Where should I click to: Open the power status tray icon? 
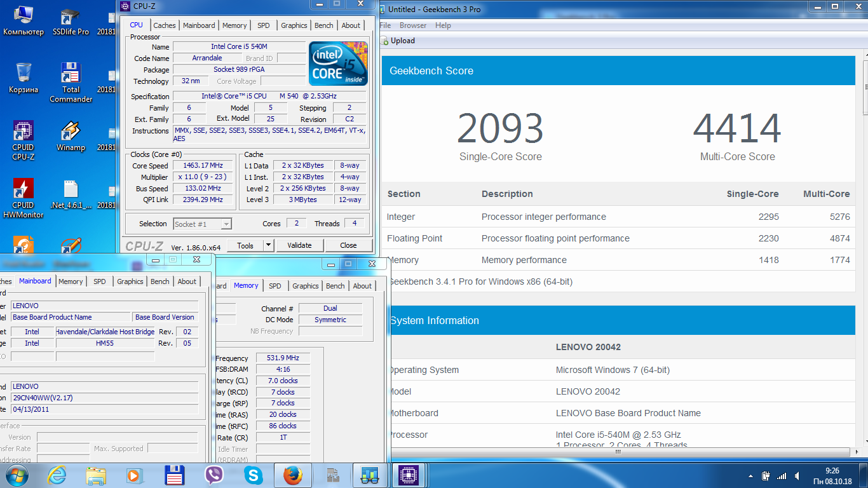766,476
